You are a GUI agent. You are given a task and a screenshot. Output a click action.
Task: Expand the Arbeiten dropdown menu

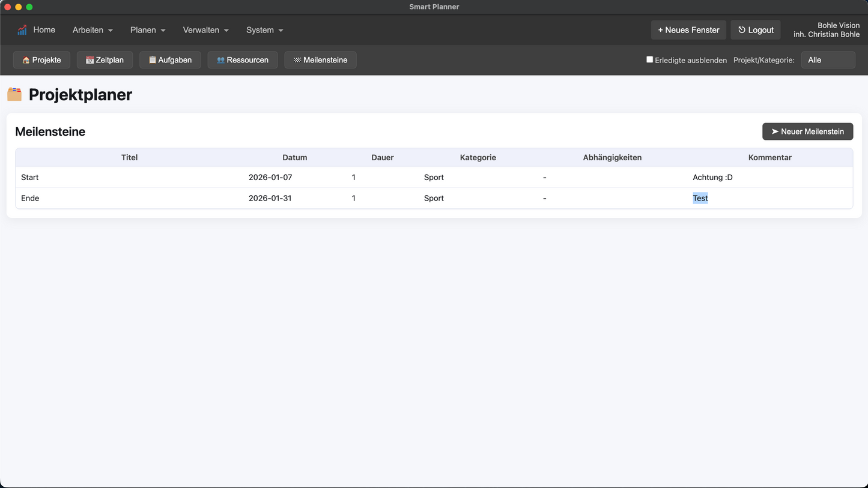[93, 30]
